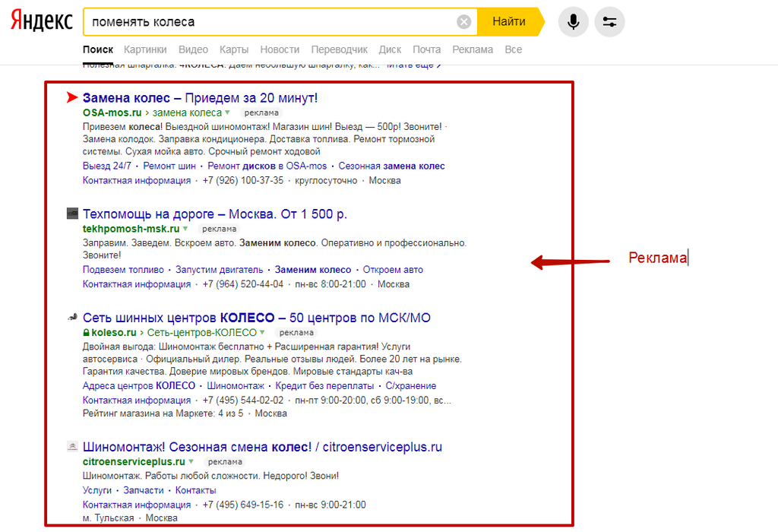Open 'Адреса центров КОЛЕСО' sitelink
Viewport: 778px width, 532px height.
(139, 385)
